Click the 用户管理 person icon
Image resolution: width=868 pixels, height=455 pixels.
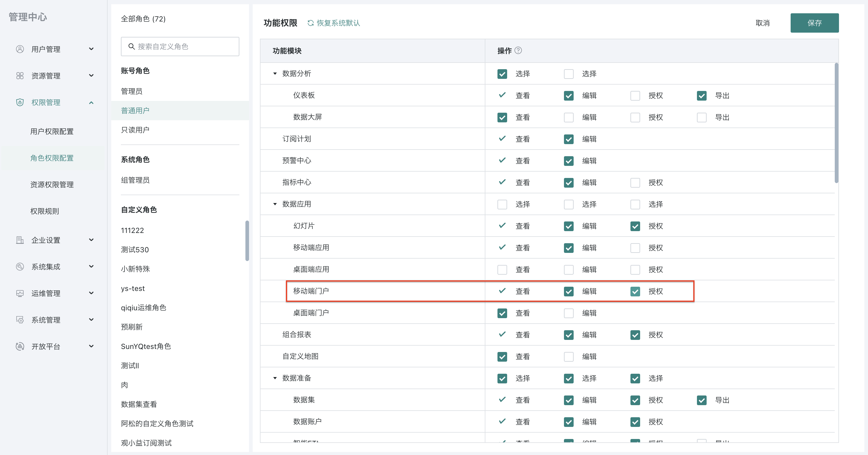(20, 49)
